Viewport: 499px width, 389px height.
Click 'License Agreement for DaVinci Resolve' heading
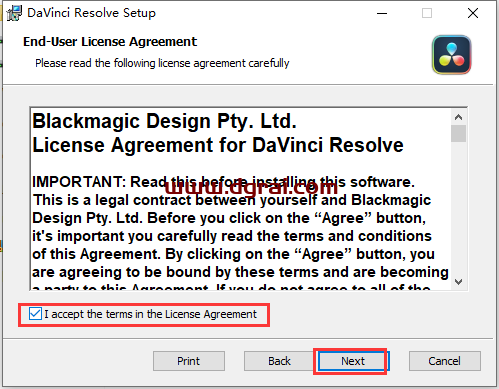tap(218, 145)
